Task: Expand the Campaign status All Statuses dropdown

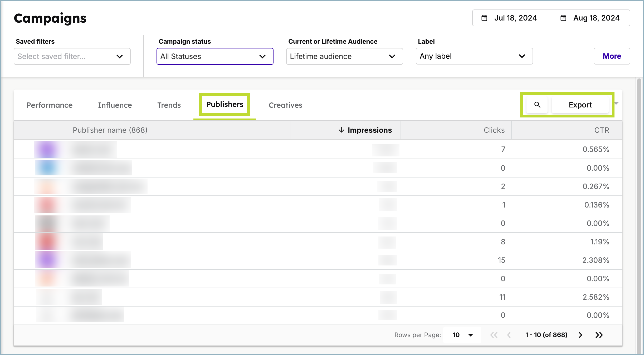Action: [x=215, y=56]
